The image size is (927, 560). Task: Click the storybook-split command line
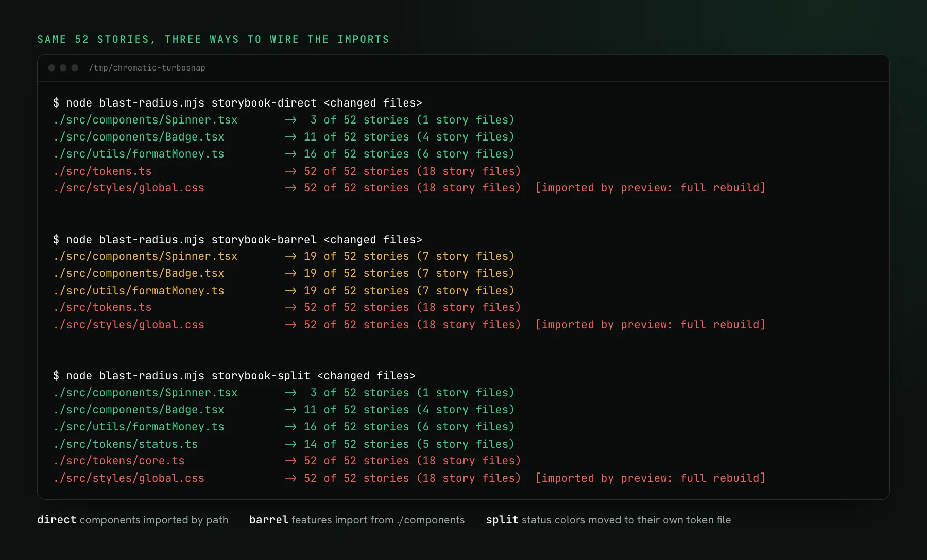tap(234, 376)
